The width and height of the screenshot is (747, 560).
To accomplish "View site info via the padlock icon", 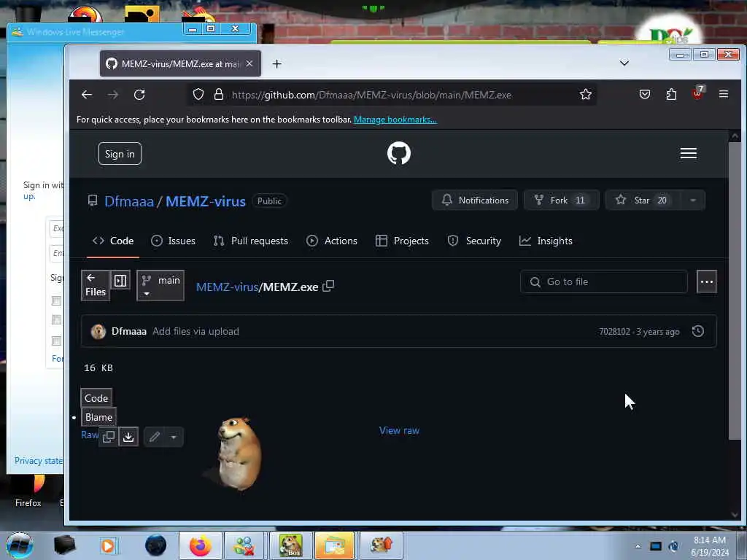I will coord(219,94).
